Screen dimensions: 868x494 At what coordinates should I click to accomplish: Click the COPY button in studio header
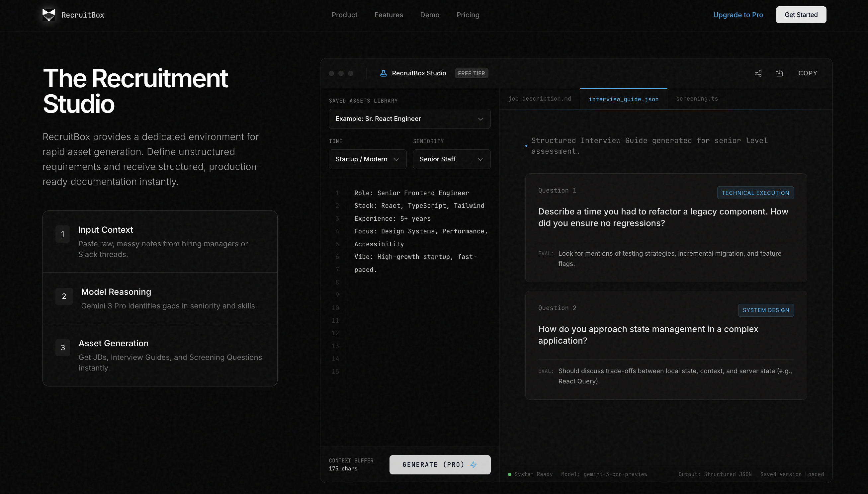pyautogui.click(x=808, y=73)
